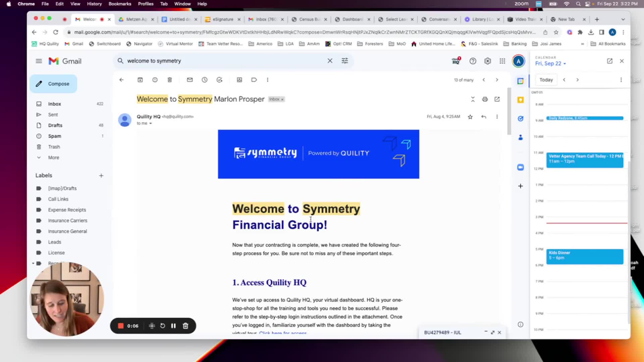The width and height of the screenshot is (644, 362).
Task: Expand BU4279489 - IUL compose window
Action: pos(492,333)
